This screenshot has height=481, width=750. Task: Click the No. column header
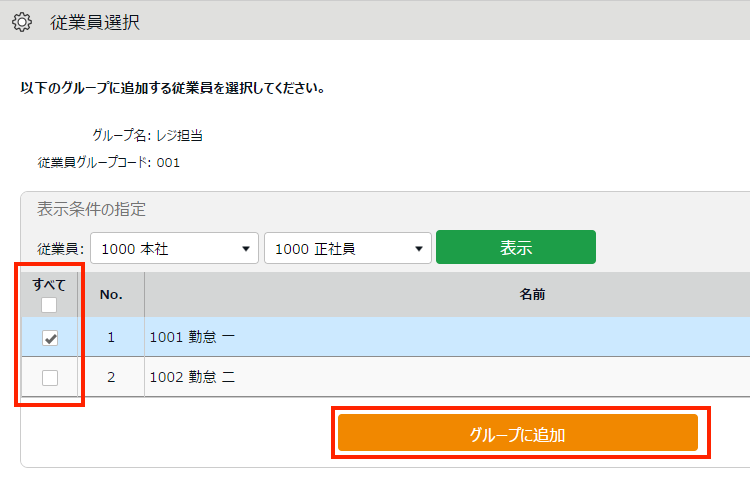111,295
